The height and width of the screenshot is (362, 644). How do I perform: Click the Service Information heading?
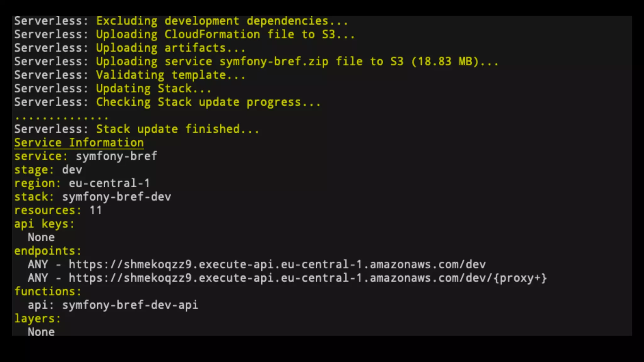[79, 143]
